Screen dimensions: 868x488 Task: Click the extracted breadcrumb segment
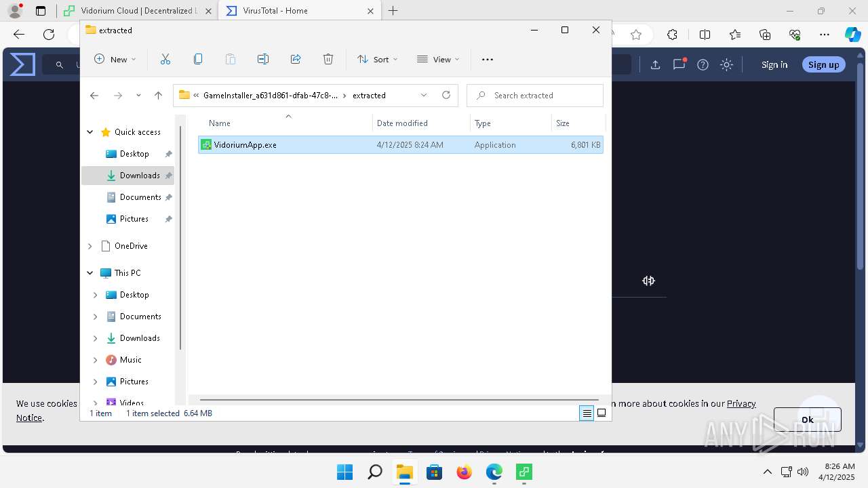pos(369,96)
